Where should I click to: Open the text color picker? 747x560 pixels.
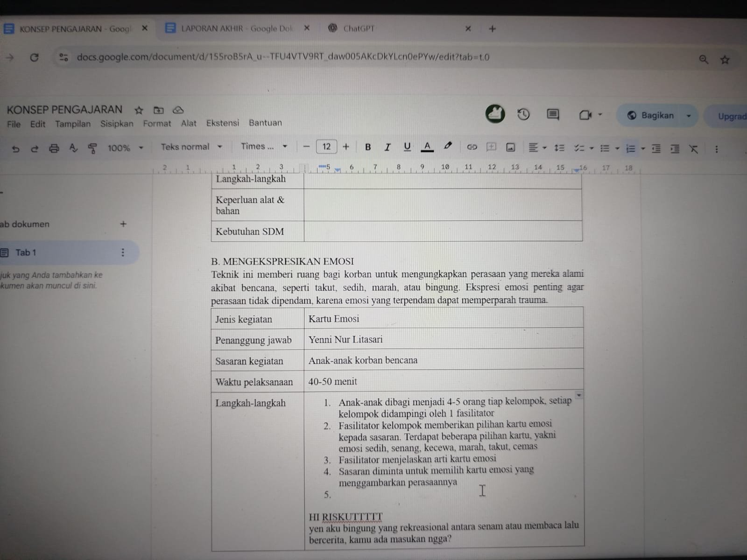coord(427,147)
